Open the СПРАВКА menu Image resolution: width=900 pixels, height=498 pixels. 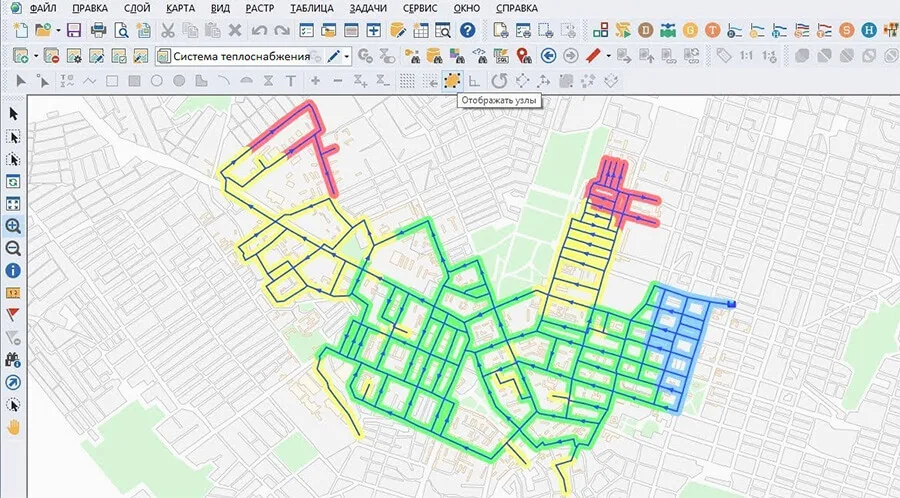(x=517, y=9)
